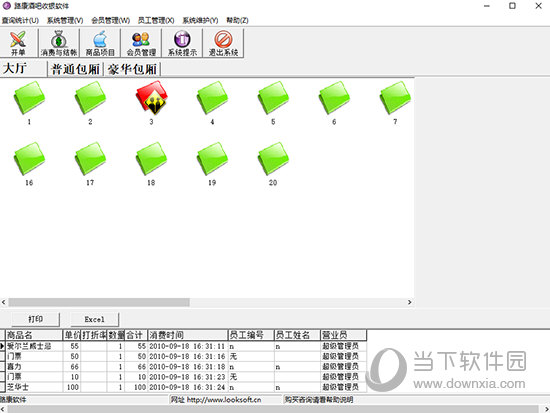Click the 员工编号 column header
The width and height of the screenshot is (550, 413).
coord(251,335)
